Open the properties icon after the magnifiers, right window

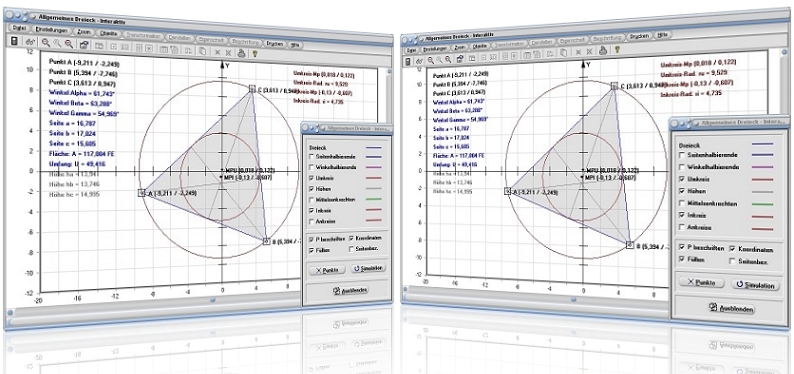pyautogui.click(x=460, y=59)
